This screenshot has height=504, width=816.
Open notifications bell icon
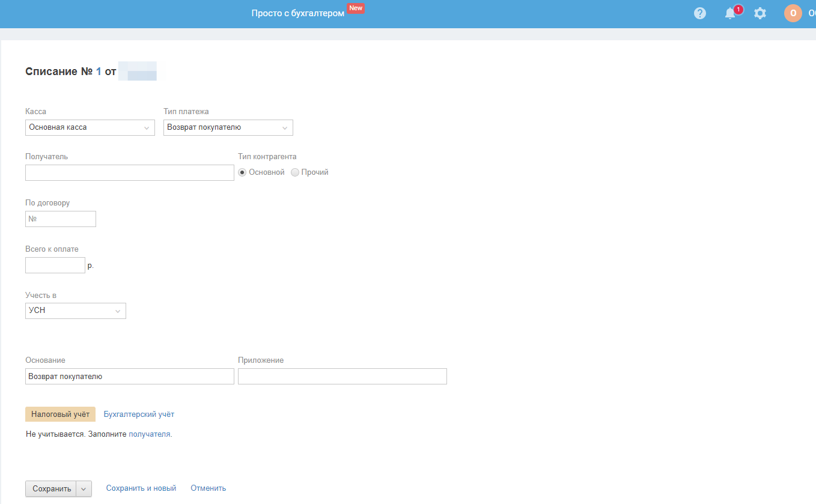point(731,13)
